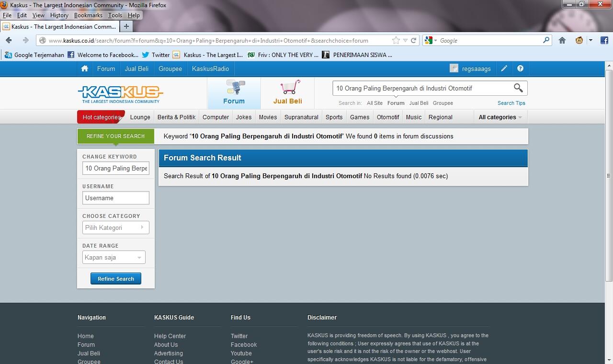Open a new tab with the plus button
Screen dimensions: 613x364
126,27
